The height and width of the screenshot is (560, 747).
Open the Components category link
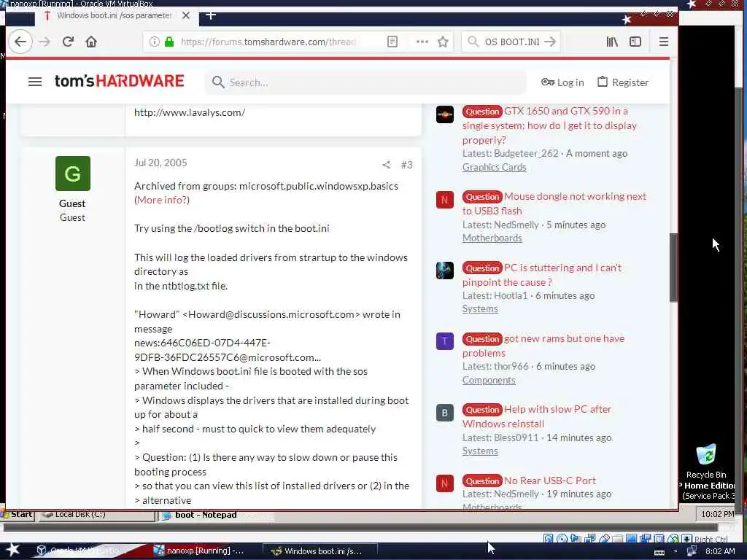[489, 380]
